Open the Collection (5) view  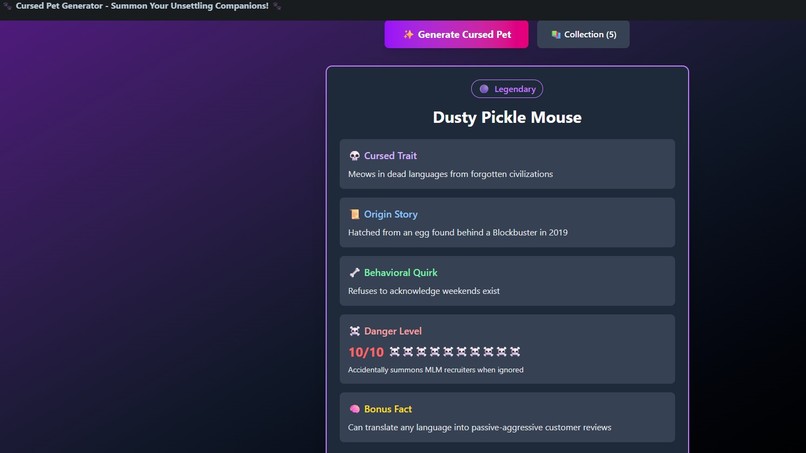(583, 34)
